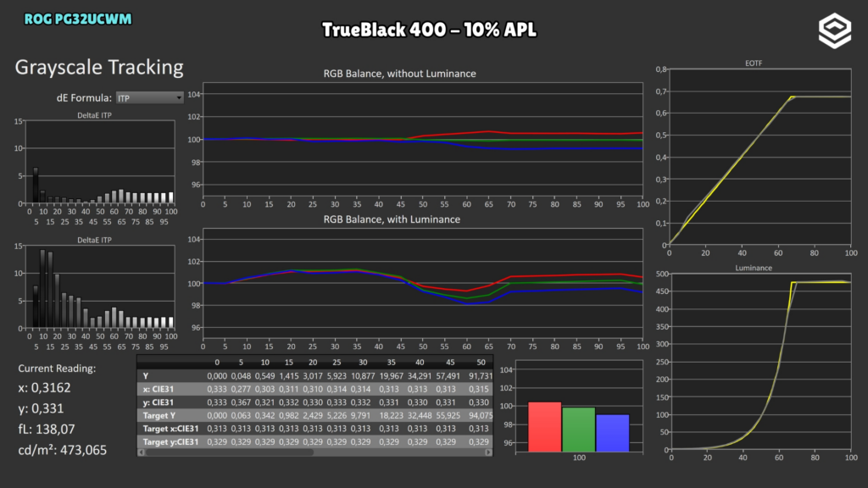868x488 pixels.
Task: Click the Target Y value '0,342' cell
Action: tap(264, 415)
